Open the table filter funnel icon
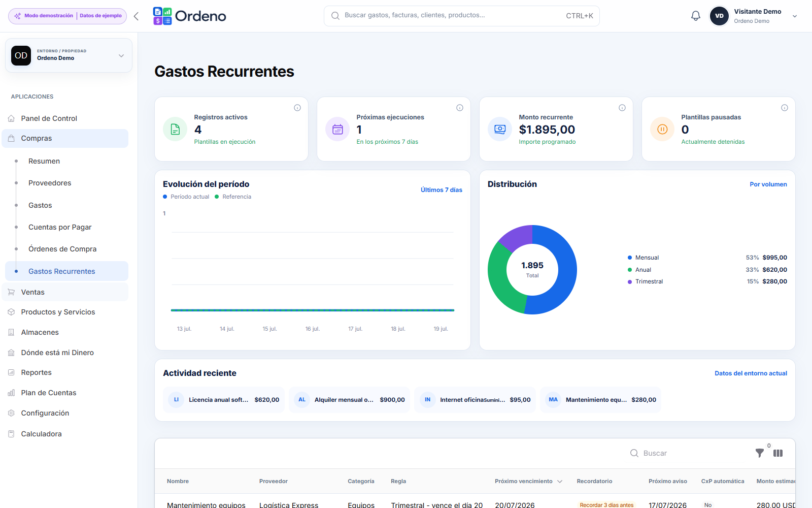This screenshot has height=508, width=812. pos(760,453)
